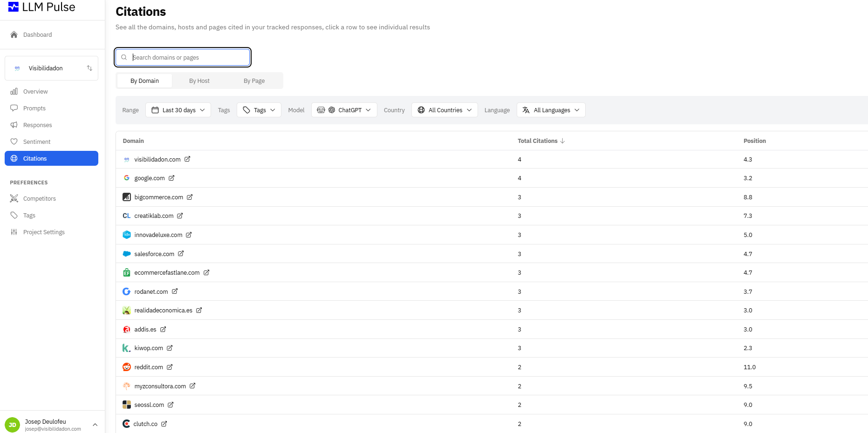
Task: Click the LLM Pulse logo icon
Action: 14,7
